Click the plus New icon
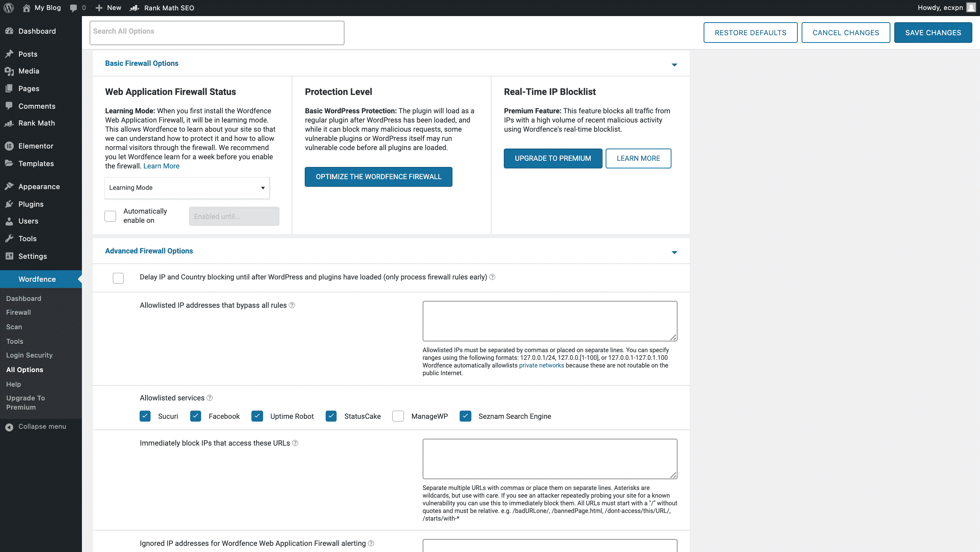980x552 pixels. click(99, 8)
